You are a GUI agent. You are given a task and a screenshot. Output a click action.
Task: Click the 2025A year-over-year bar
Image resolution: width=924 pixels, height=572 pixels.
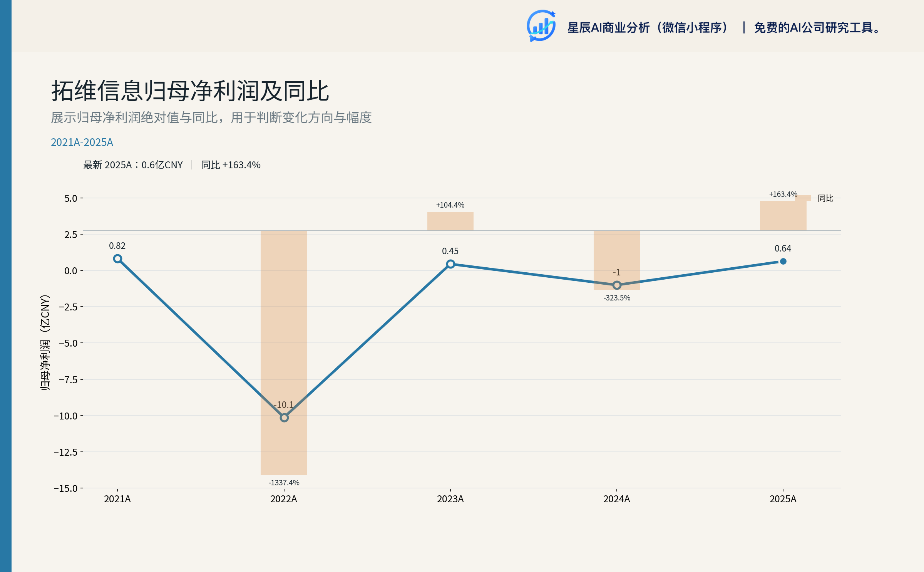783,216
